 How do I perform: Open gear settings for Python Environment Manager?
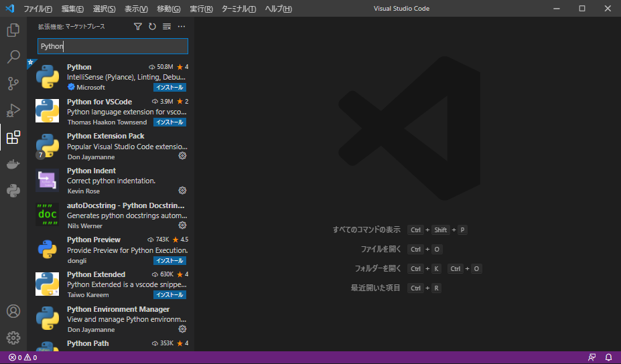coord(182,329)
